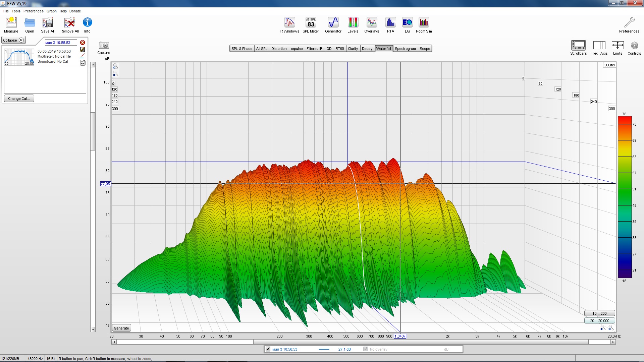The width and height of the screenshot is (644, 362).
Task: Open the RTA analyzer
Action: coord(390,23)
